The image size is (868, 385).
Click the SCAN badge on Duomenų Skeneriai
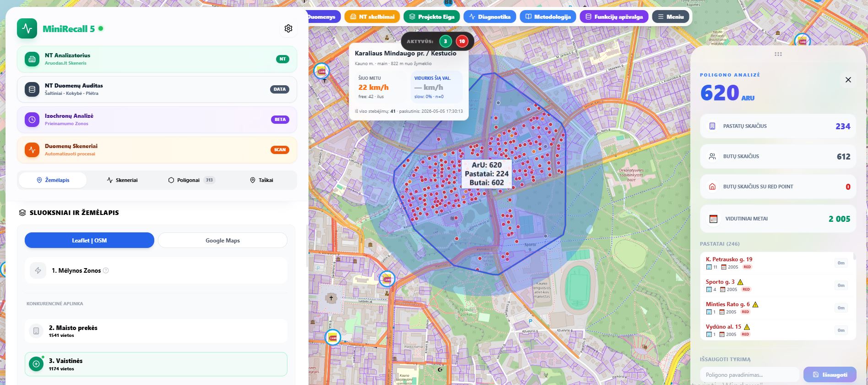point(280,150)
